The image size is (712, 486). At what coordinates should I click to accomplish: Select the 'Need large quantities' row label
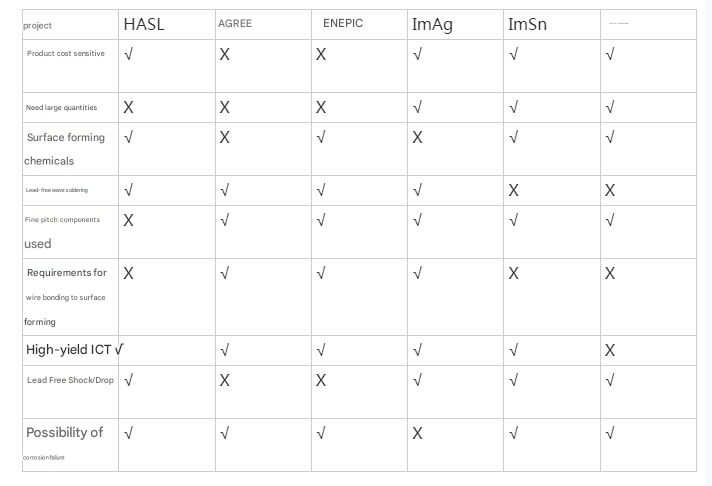point(62,107)
